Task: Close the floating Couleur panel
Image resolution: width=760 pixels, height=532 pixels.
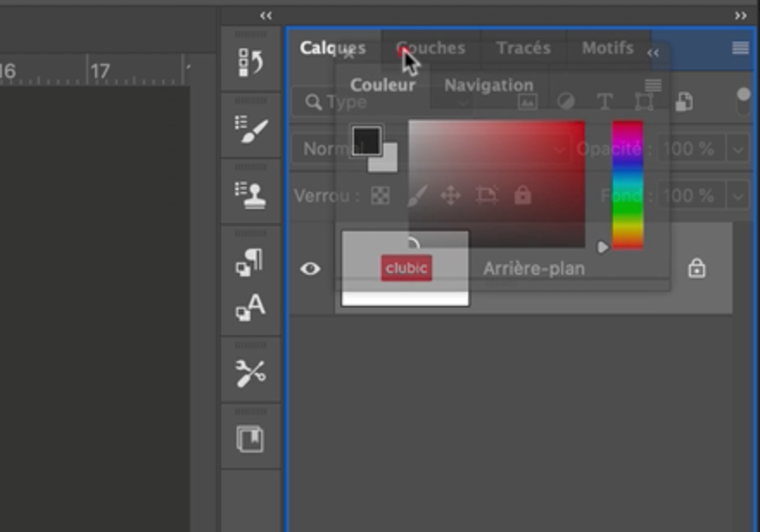Action: tap(349, 54)
